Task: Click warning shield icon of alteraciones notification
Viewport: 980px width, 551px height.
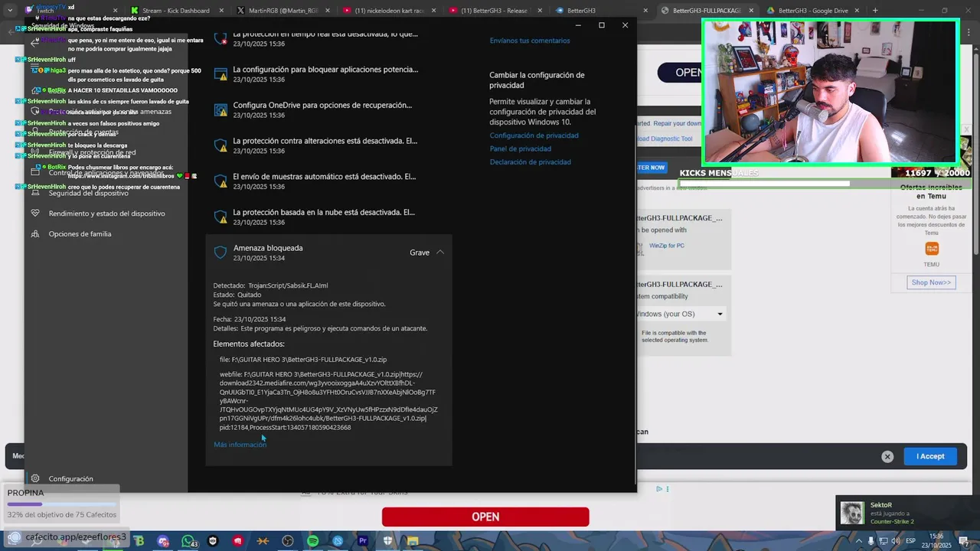Action: click(220, 145)
